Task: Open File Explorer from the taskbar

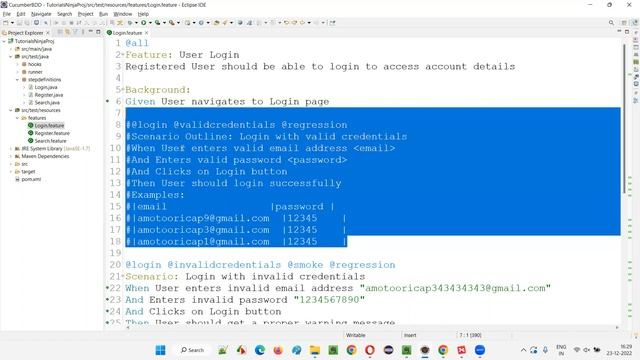Action: click(x=315, y=350)
